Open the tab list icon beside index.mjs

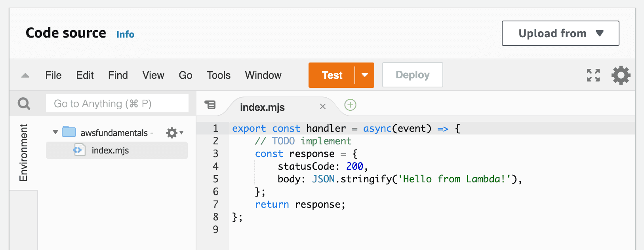[x=210, y=105]
